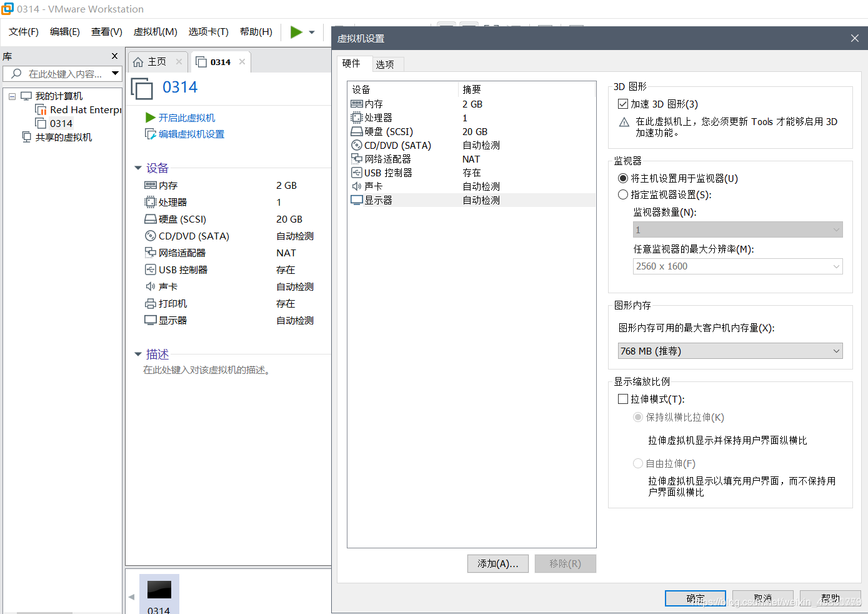
Task: Click the green power-on play toolbar icon
Action: pos(296,32)
